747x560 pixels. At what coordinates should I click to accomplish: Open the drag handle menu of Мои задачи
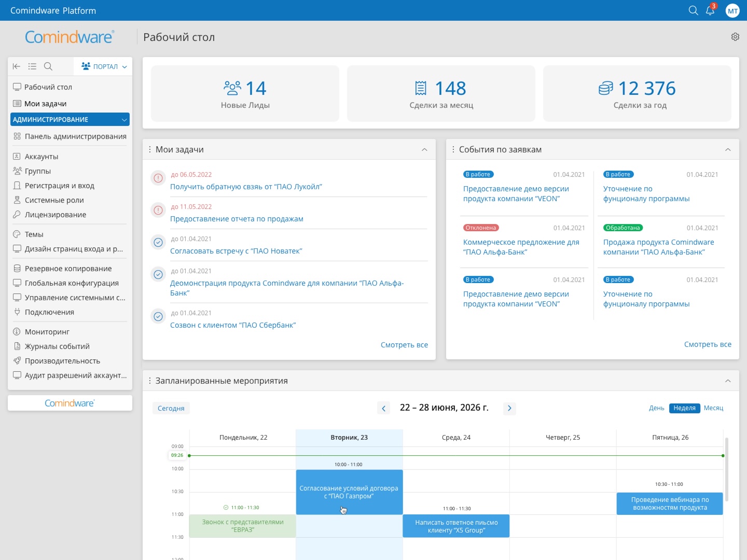pos(150,149)
